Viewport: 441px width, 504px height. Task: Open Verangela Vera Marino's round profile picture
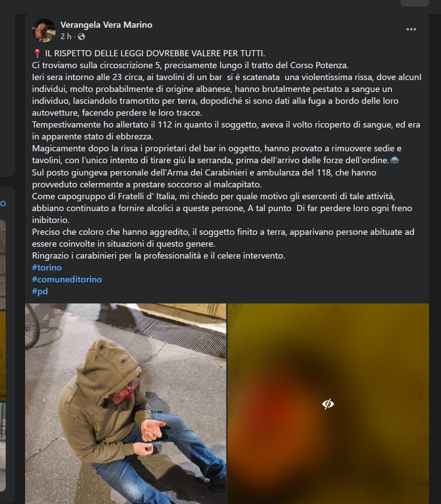point(44,30)
